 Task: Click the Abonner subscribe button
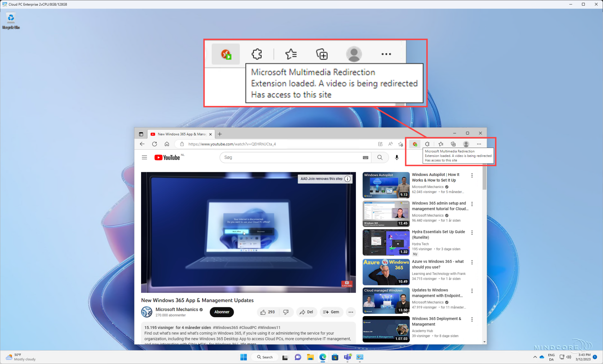(x=222, y=312)
